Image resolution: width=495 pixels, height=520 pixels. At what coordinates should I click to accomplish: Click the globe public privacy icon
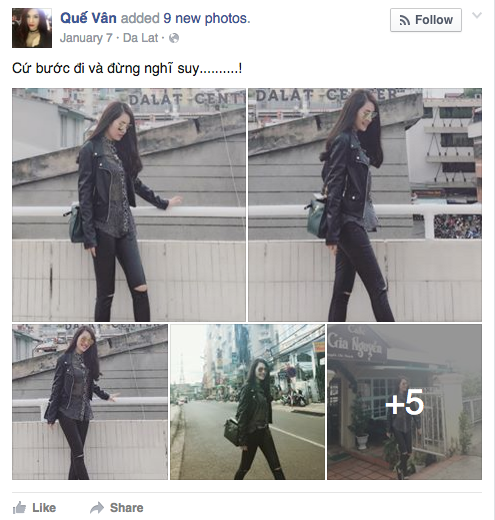pyautogui.click(x=174, y=38)
